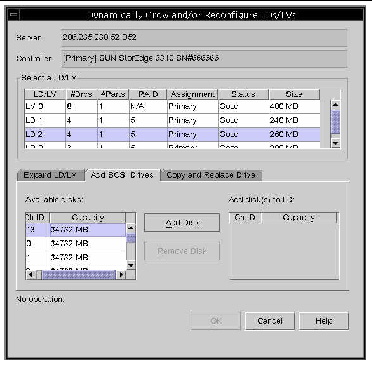
Task: Click the LD/LV column header
Action: [x=45, y=94]
